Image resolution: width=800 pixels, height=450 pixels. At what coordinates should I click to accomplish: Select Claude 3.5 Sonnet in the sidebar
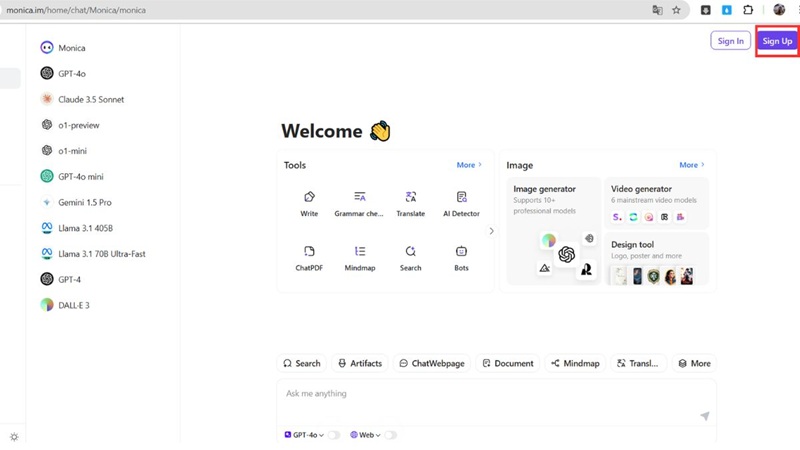[90, 100]
